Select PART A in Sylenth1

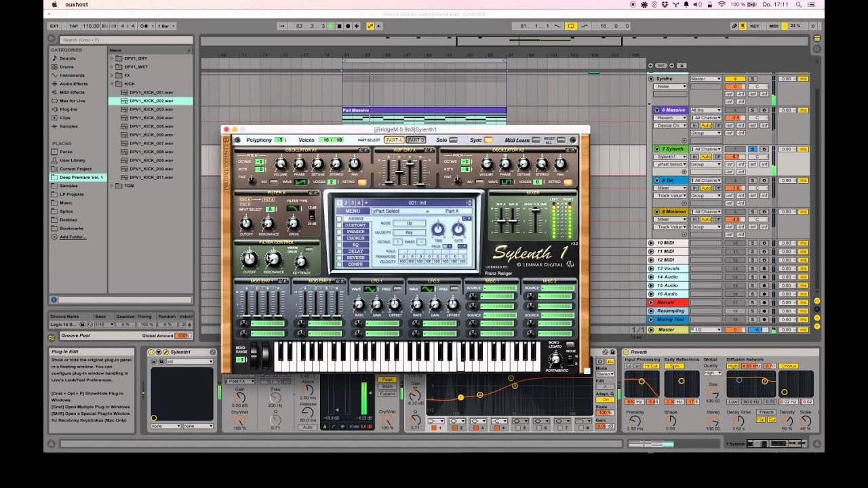click(x=394, y=140)
